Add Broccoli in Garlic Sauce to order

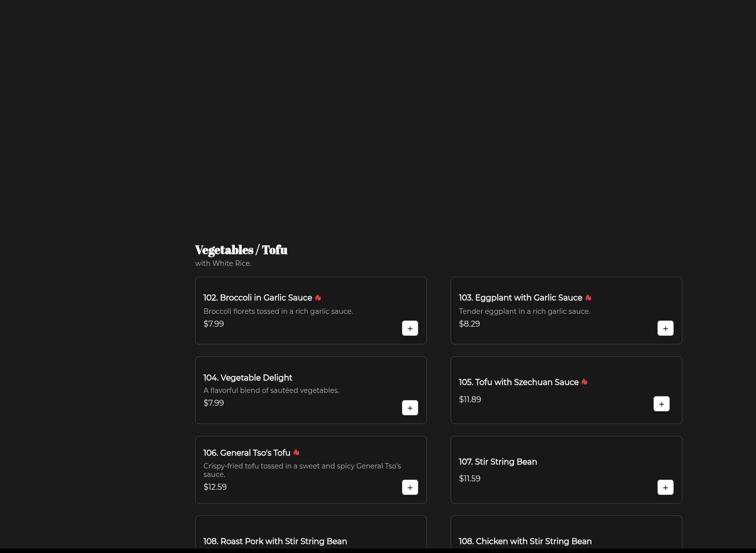pyautogui.click(x=410, y=329)
